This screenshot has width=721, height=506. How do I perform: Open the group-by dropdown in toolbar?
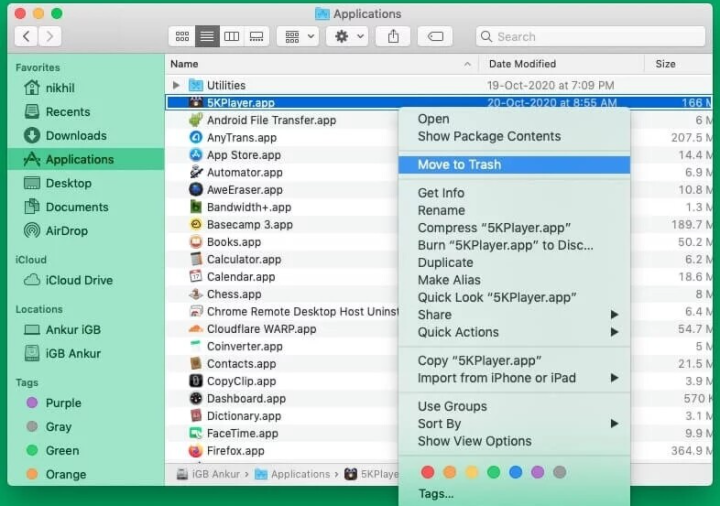pyautogui.click(x=299, y=36)
